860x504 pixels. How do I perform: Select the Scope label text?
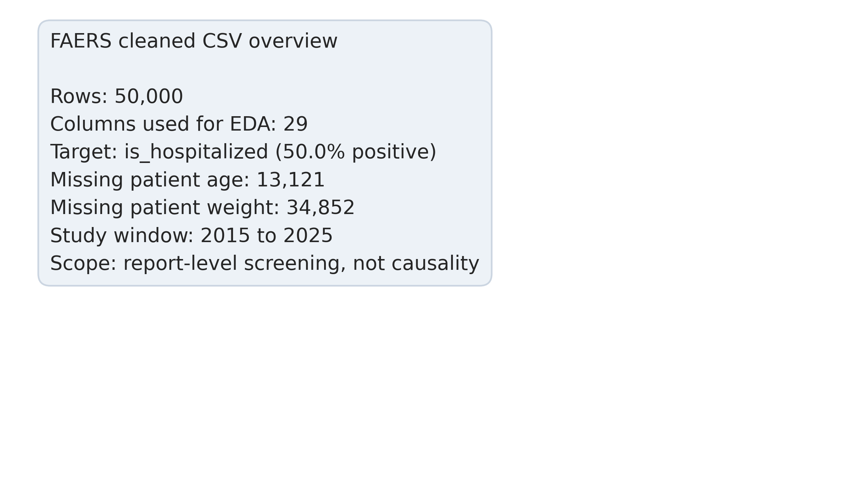click(83, 264)
